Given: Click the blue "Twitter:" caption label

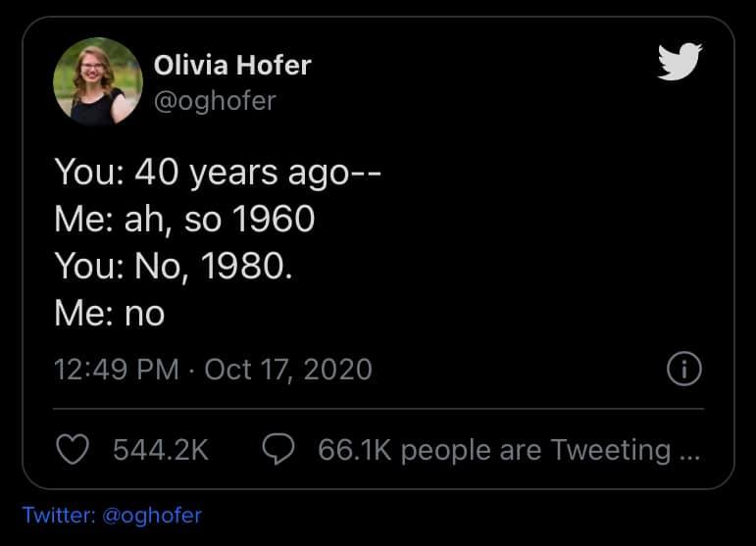Looking at the screenshot, I should [58, 515].
